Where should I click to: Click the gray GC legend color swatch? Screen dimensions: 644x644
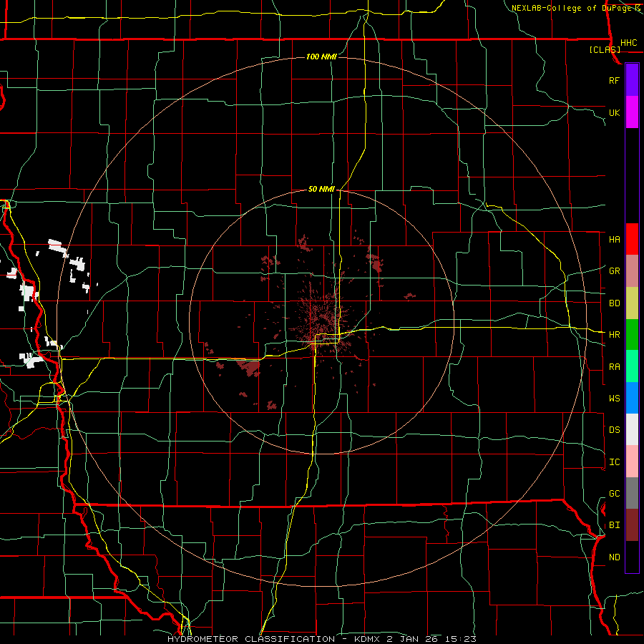(632, 493)
